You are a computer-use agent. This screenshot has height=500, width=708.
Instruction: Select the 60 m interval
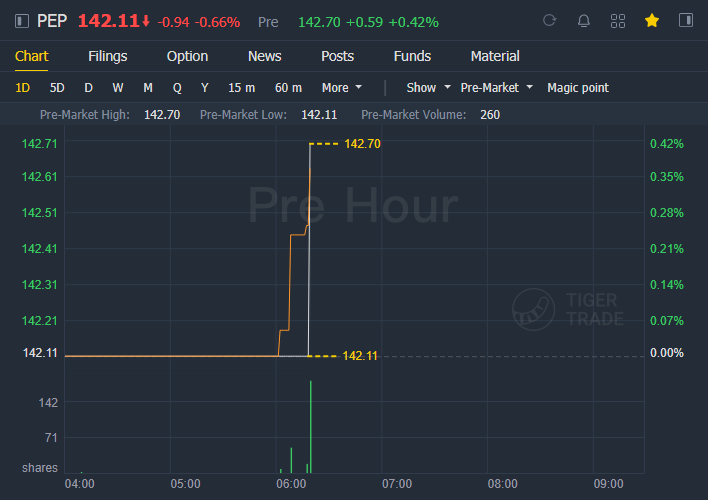[288, 88]
